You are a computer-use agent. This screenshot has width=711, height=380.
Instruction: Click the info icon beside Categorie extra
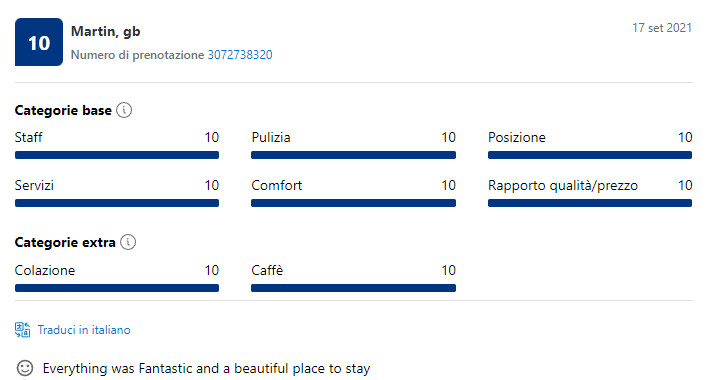[x=128, y=242]
